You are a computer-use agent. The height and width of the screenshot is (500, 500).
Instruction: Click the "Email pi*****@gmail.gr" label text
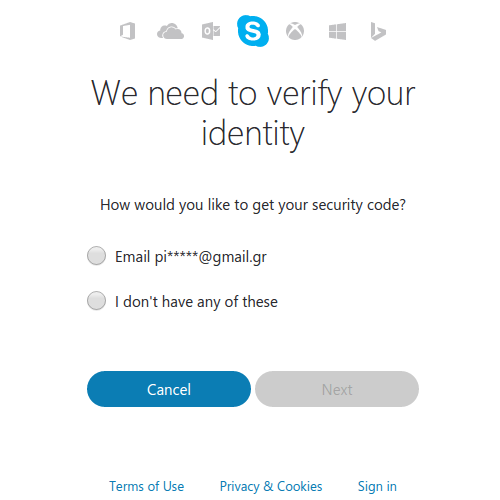191,257
